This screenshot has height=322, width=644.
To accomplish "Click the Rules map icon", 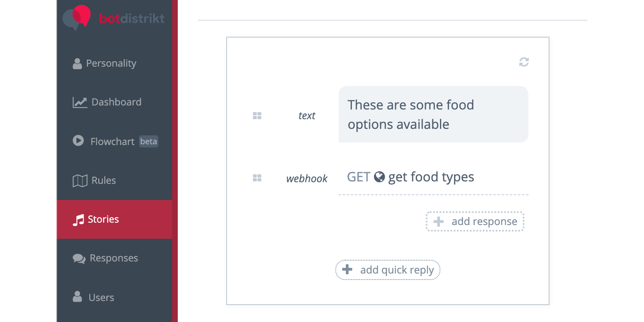I will tap(80, 181).
